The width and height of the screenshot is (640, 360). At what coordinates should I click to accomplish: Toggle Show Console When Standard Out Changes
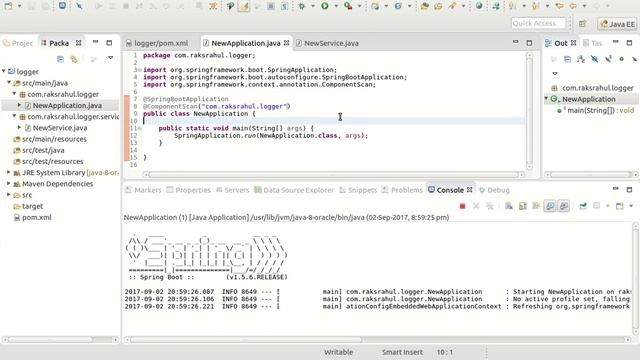[x=550, y=206]
